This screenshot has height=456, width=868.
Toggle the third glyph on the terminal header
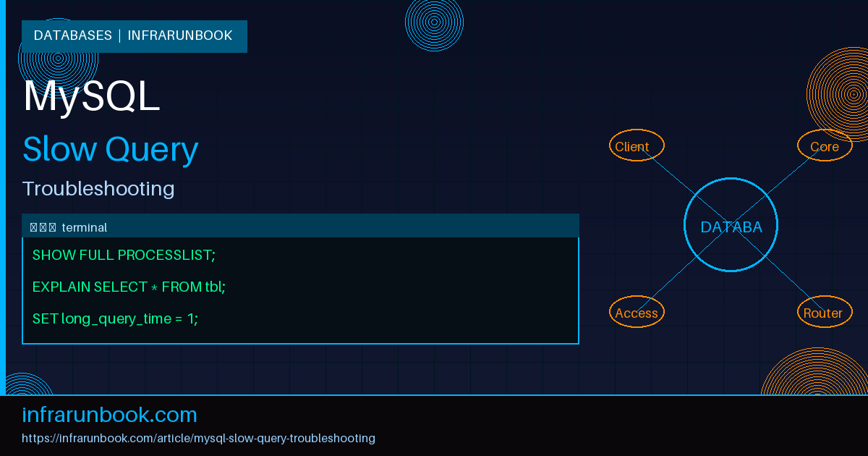pyautogui.click(x=53, y=226)
